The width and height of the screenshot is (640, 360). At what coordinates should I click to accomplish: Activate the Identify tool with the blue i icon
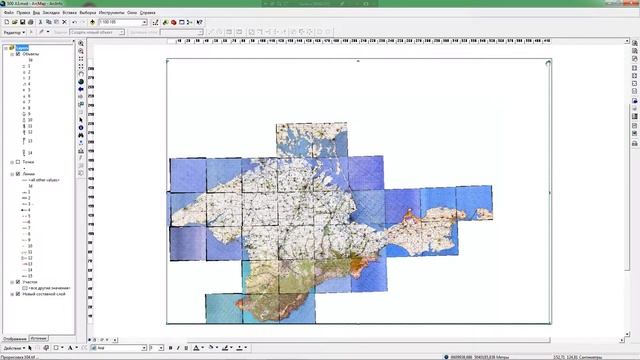point(81,128)
